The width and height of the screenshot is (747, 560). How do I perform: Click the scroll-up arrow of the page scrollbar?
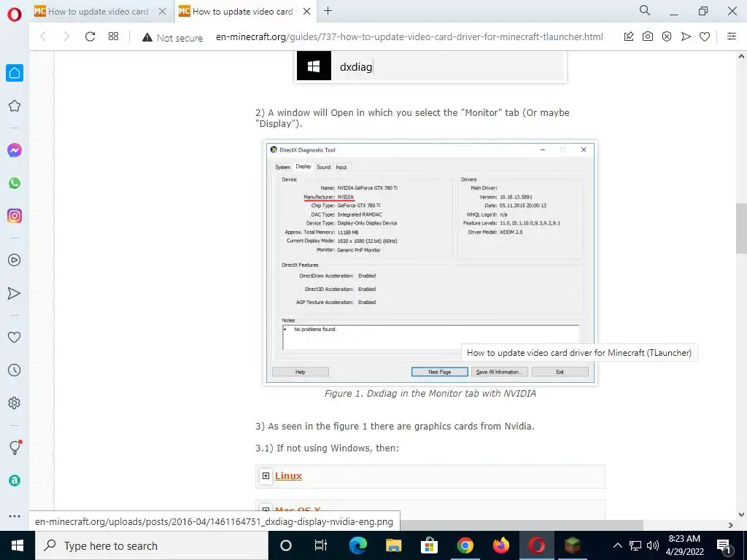tap(741, 56)
